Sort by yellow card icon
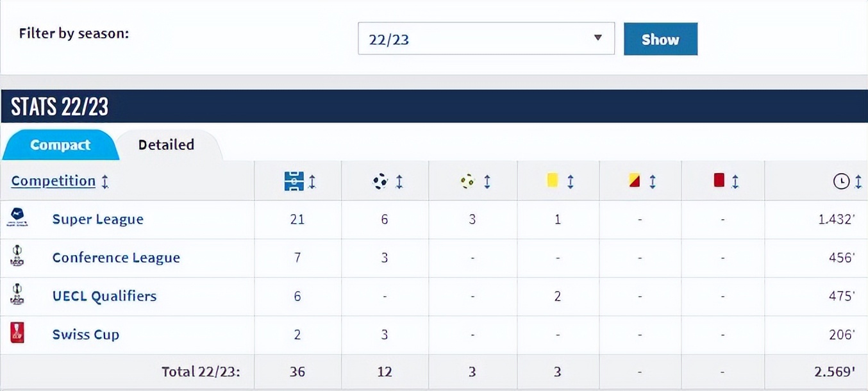Screen dimensions: 868x391 point(553,181)
